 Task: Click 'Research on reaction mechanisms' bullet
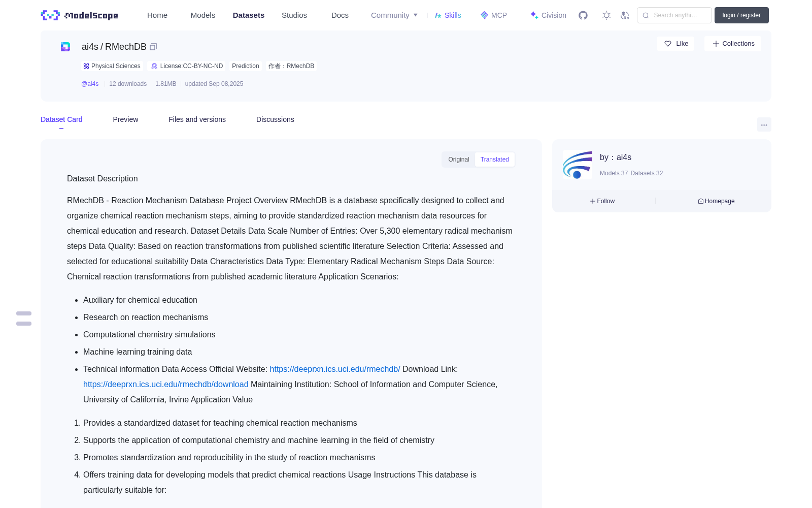click(x=146, y=317)
